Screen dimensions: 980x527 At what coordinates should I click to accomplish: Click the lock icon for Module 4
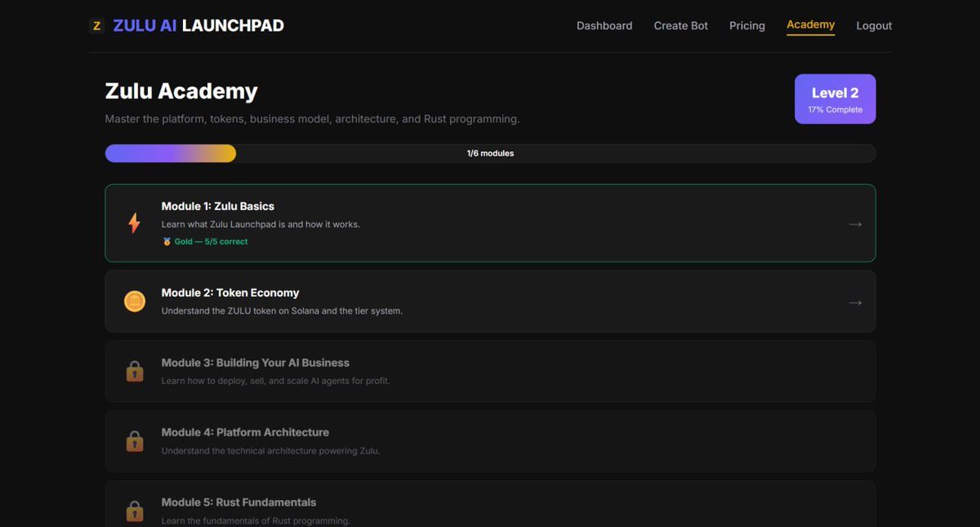point(135,441)
